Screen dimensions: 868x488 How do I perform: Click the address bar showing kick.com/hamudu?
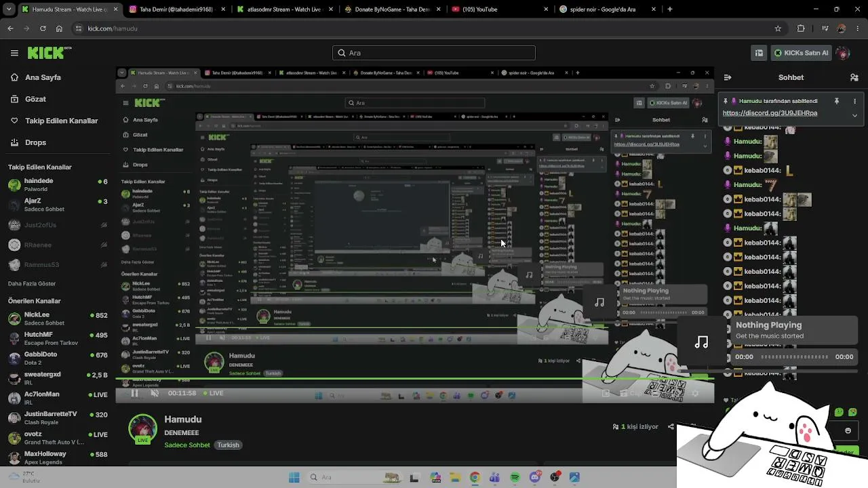(427, 28)
